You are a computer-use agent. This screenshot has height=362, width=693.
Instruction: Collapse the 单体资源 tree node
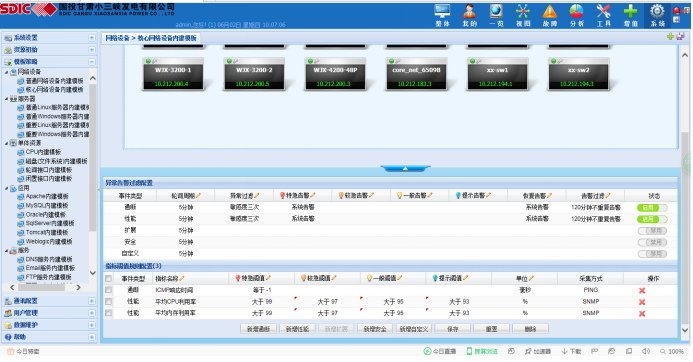7,143
